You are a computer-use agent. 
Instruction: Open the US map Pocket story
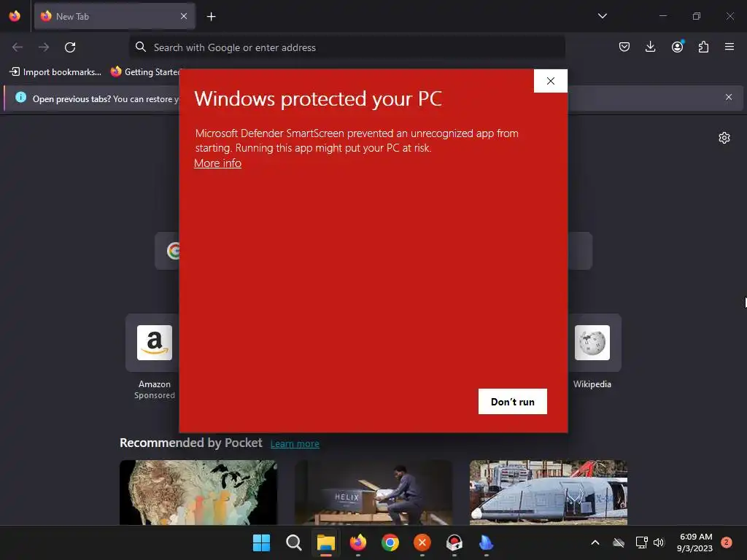click(x=198, y=492)
